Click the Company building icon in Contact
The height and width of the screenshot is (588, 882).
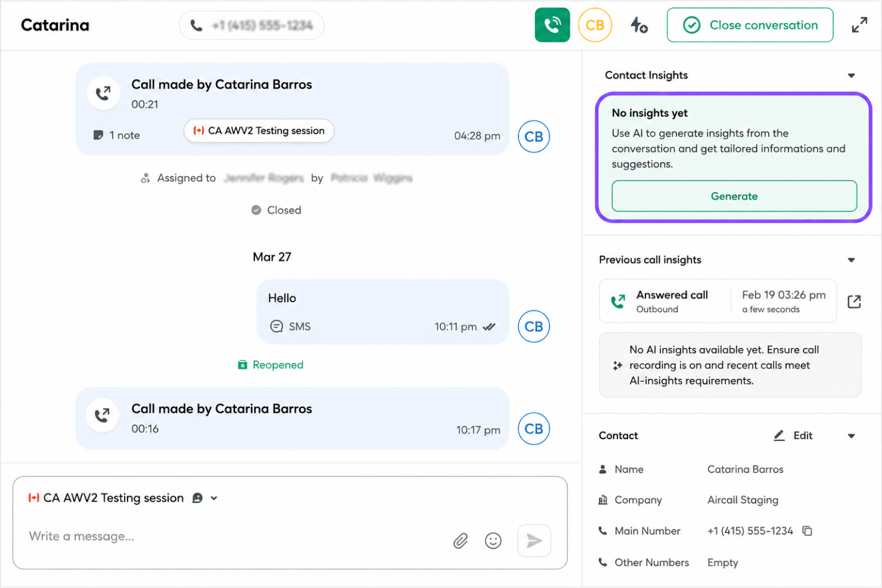[603, 500]
